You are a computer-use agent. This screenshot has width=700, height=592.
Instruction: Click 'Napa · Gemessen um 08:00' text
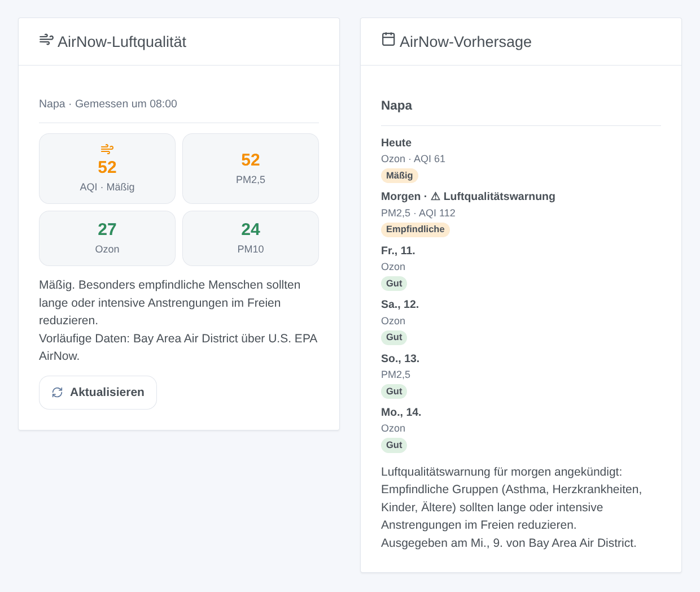click(108, 104)
